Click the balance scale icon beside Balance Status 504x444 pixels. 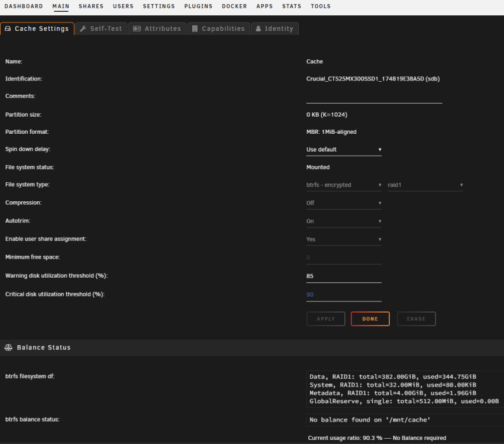(x=9, y=348)
